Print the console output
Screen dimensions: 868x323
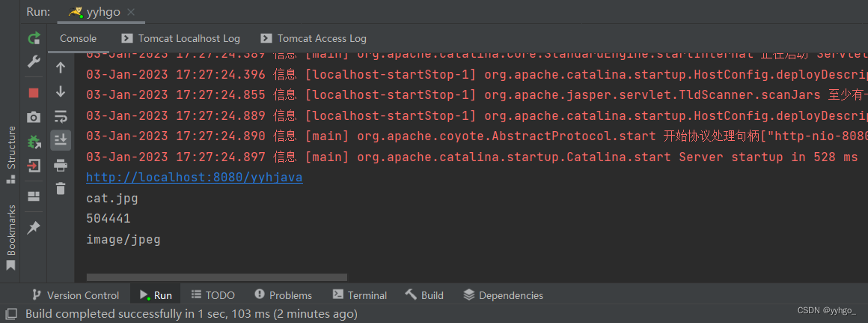pos(61,165)
